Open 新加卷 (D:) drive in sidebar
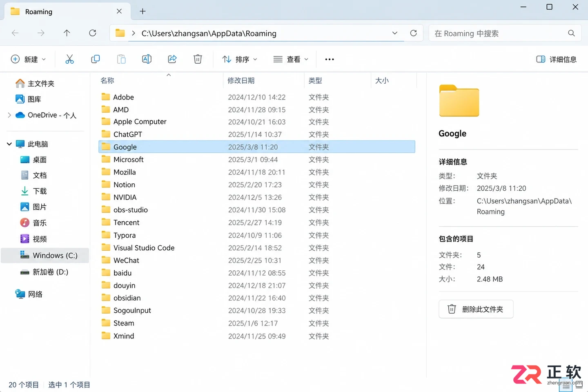Image resolution: width=588 pixels, height=392 pixels. point(45,272)
